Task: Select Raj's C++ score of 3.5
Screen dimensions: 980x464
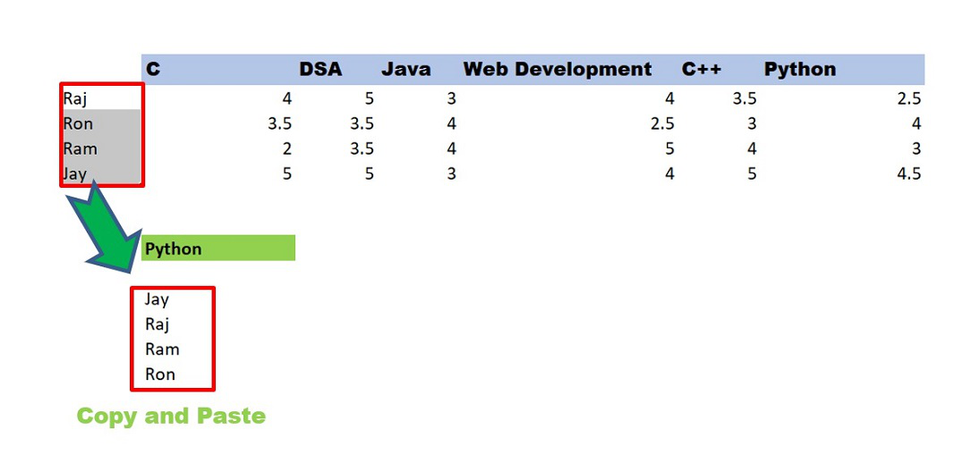Action: tap(744, 98)
